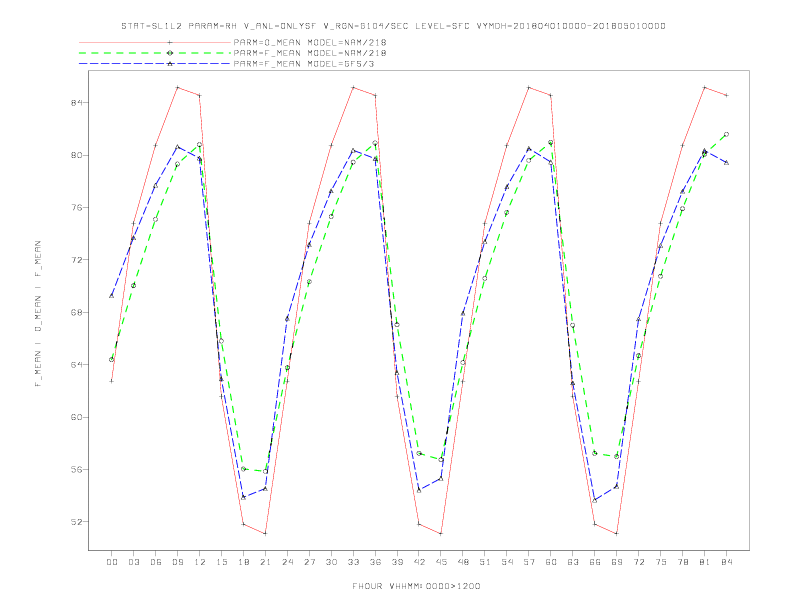
Task: Click the vertical y-axis label F_MEAN | O_MEAN | F_MEAN
Action: tap(38, 314)
